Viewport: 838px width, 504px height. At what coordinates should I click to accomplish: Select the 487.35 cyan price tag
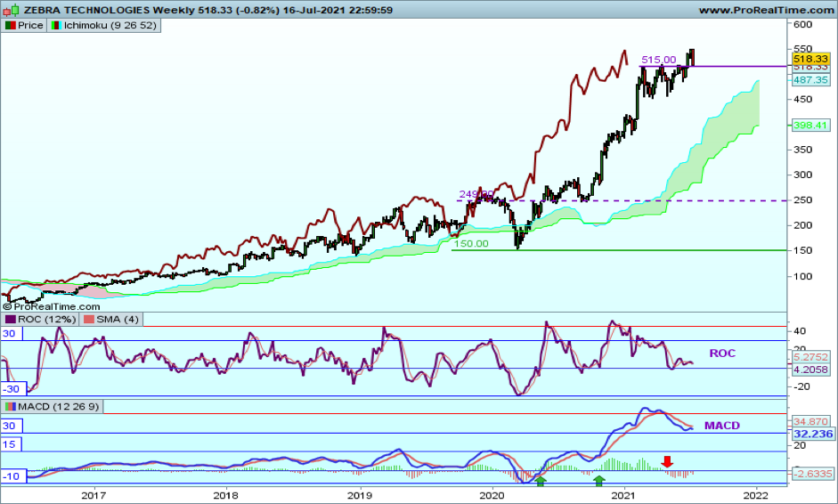[810, 79]
